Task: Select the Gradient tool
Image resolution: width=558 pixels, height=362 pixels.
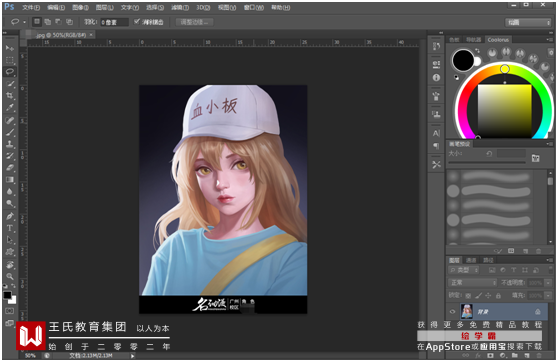Action: point(10,179)
